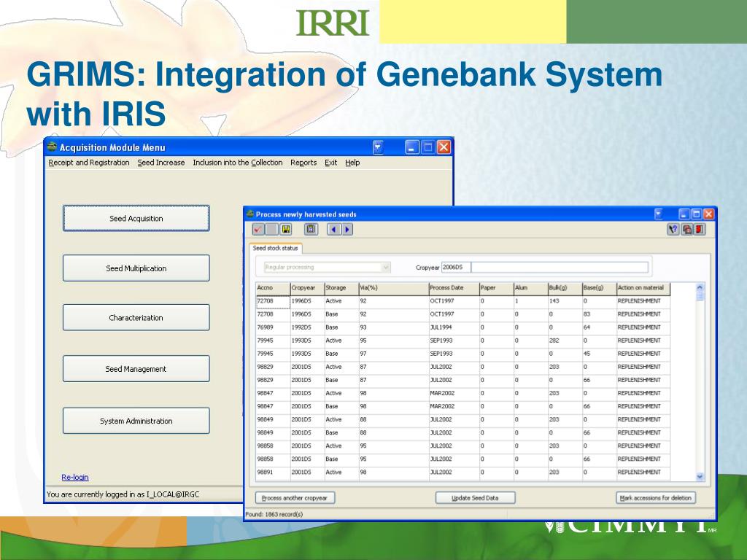Screen dimensions: 747x560
Task: Close the Acquisition Module Menu window
Action: point(444,147)
